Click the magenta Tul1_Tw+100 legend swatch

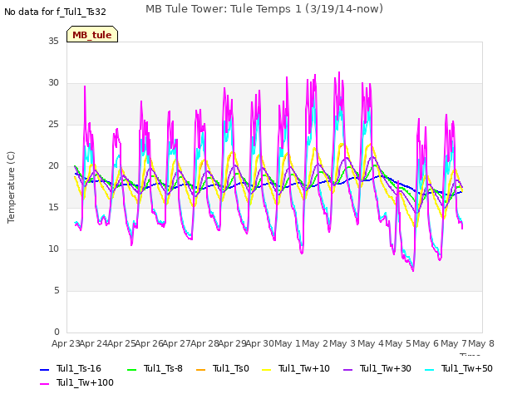[x=44, y=384]
